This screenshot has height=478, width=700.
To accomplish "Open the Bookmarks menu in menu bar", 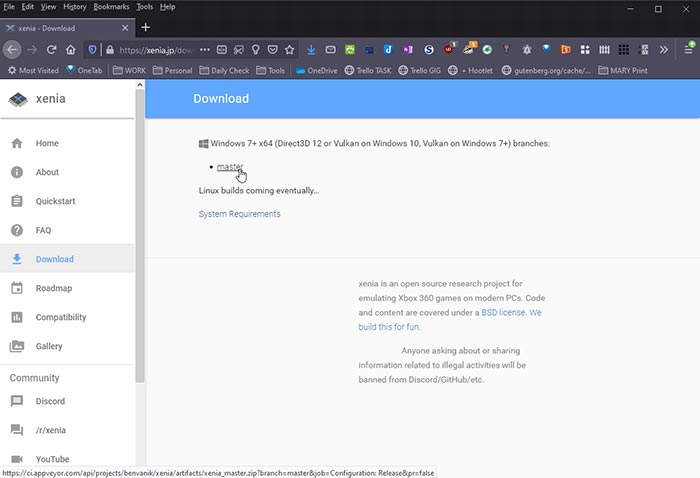I will point(111,6).
